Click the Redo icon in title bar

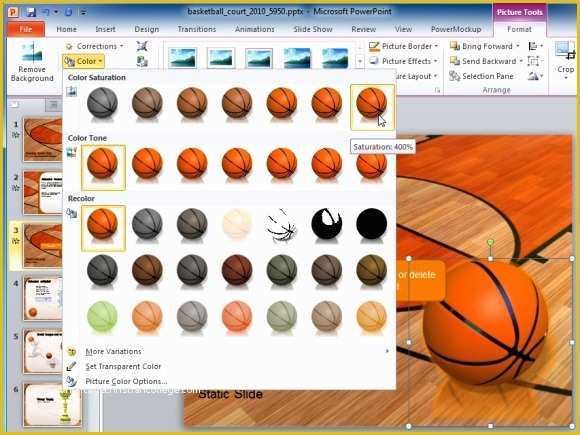tap(68, 12)
